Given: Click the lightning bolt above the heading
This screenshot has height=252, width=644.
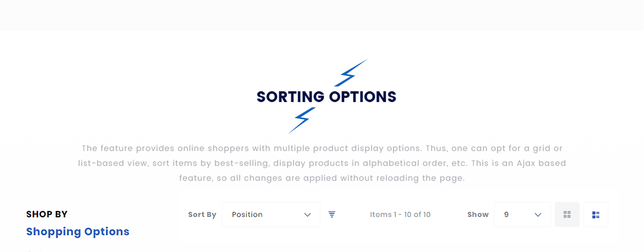Looking at the screenshot, I should [351, 73].
